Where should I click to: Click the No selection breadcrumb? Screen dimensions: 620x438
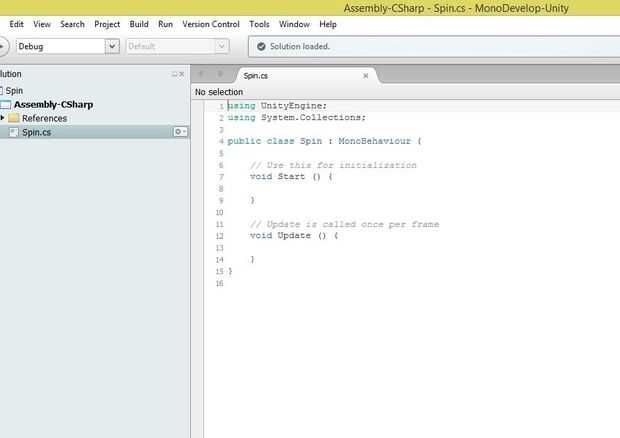219,92
